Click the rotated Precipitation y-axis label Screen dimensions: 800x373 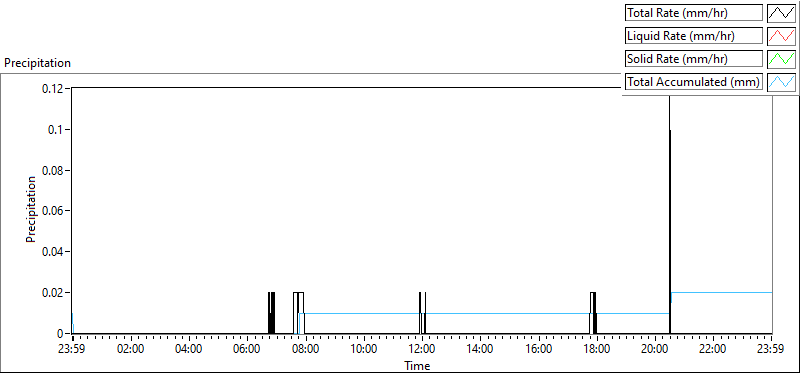(31, 209)
